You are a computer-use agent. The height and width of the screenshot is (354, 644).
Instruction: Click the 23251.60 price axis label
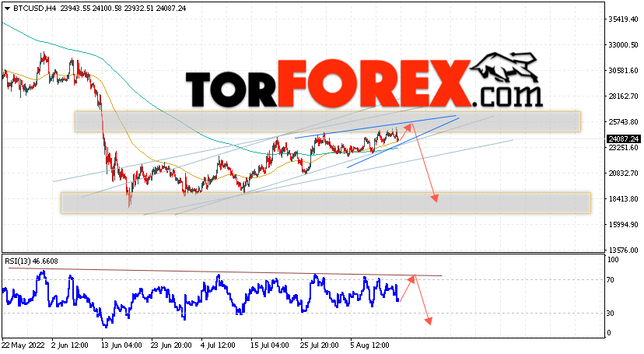click(623, 147)
